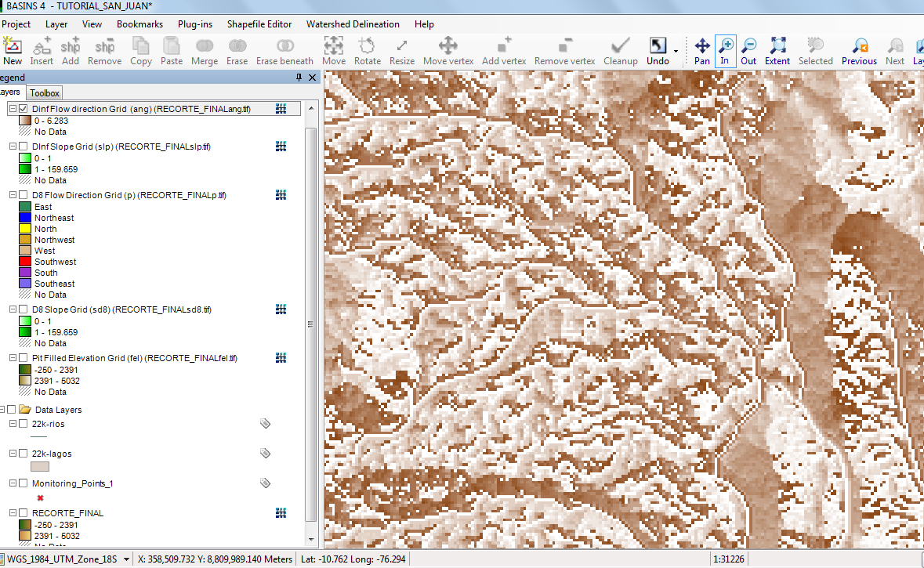Viewport: 924px width, 568px height.
Task: Check the Data Layers group checkbox
Action: pos(11,409)
